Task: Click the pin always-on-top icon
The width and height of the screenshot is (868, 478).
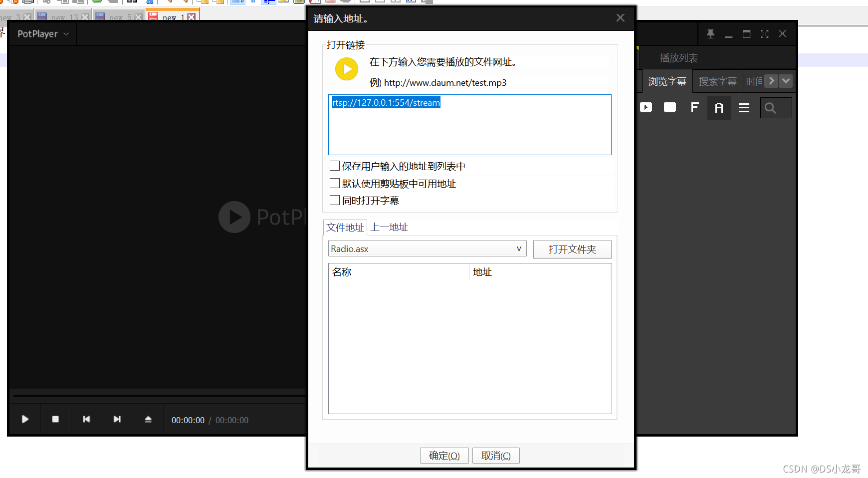Action: click(710, 34)
